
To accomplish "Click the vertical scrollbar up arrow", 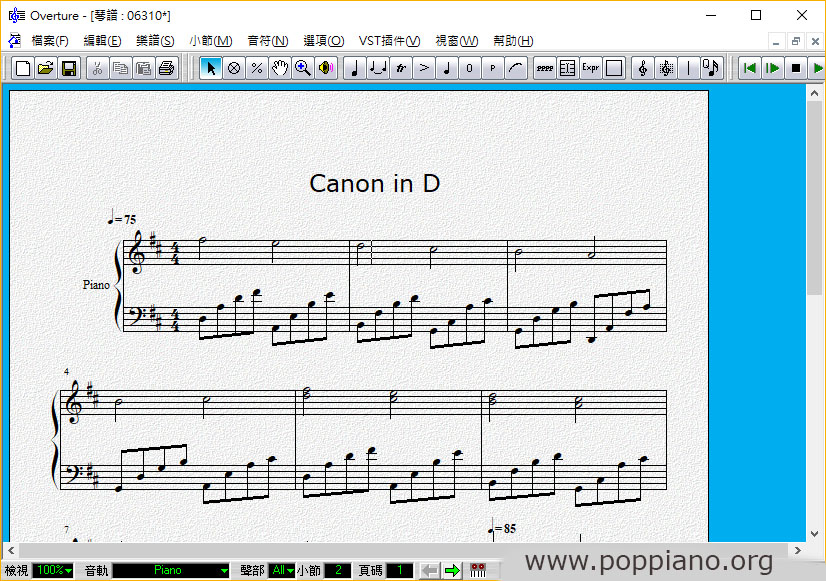I will click(814, 93).
